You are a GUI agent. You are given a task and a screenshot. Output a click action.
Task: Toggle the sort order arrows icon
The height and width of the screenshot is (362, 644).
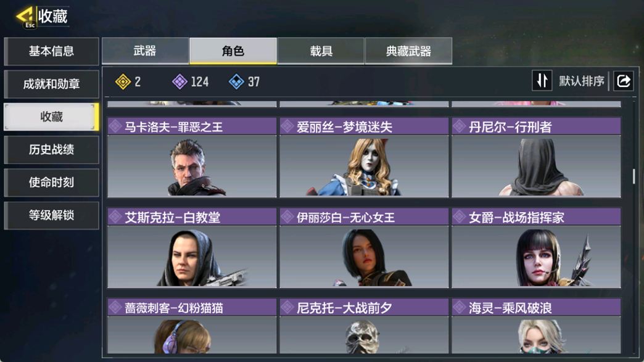pos(542,80)
